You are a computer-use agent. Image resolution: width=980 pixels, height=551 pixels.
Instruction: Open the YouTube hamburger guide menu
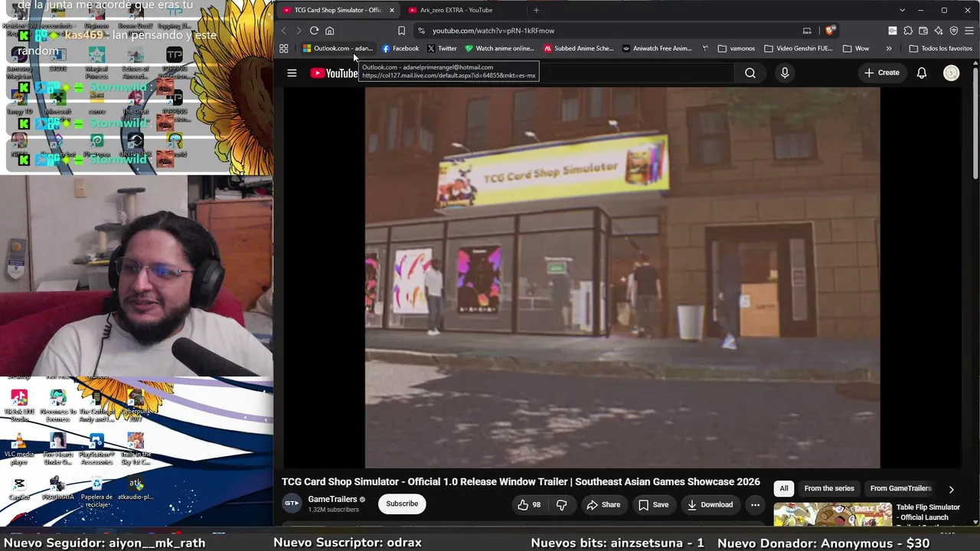(x=292, y=73)
